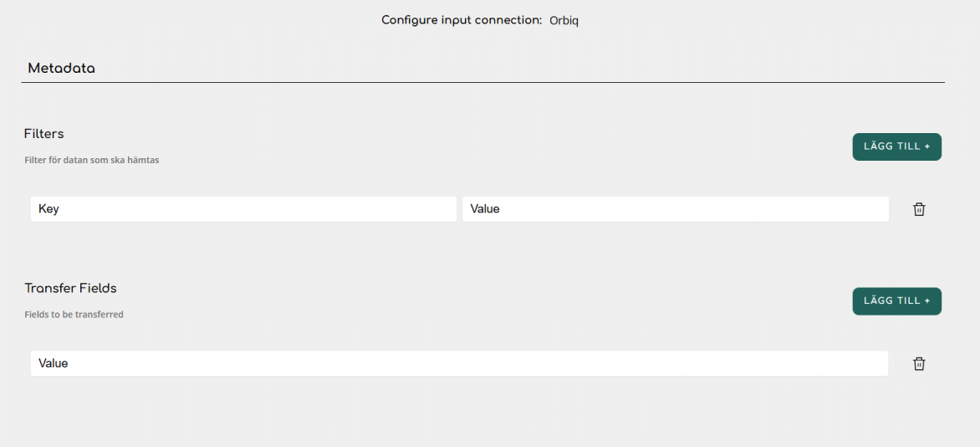Screen dimensions: 980x447
Task: Focus the Key input in Filters
Action: coord(244,209)
